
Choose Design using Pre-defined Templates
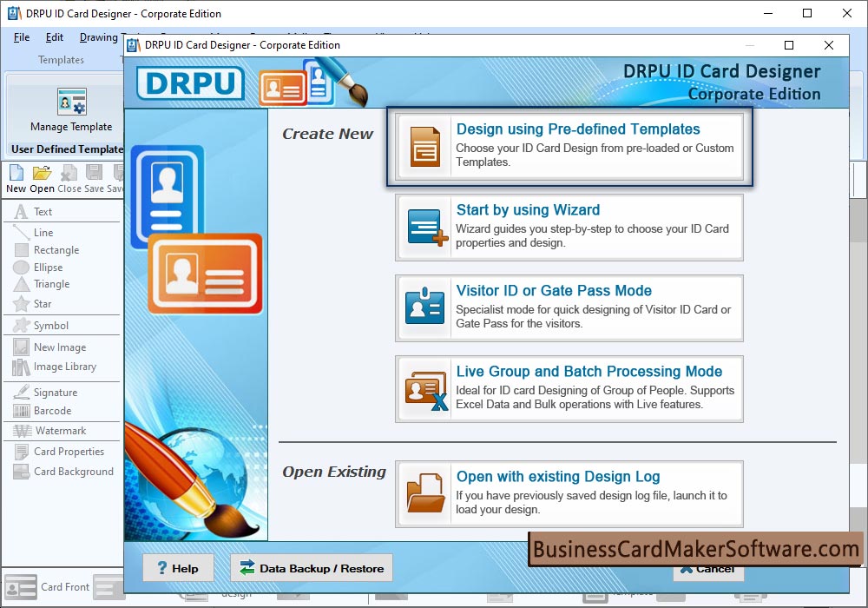point(569,146)
